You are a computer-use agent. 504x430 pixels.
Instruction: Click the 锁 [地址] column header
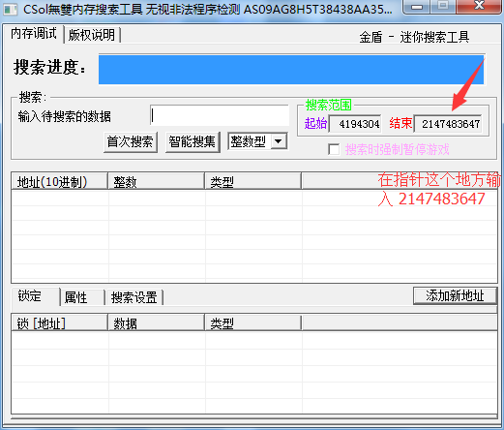pyautogui.click(x=59, y=323)
